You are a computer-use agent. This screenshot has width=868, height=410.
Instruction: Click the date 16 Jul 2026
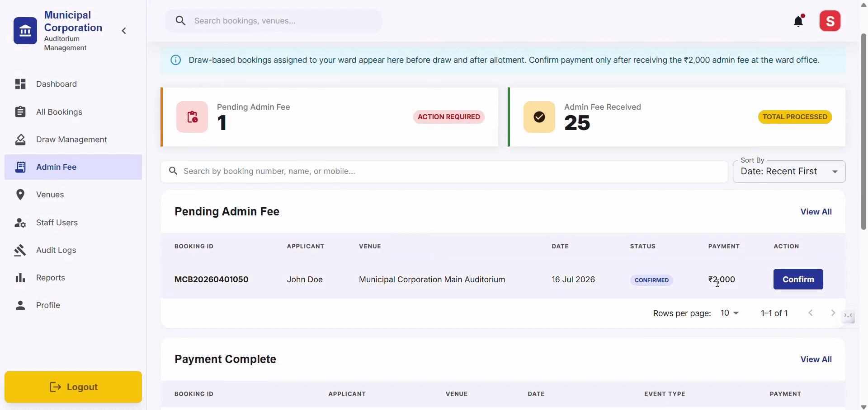[573, 280]
